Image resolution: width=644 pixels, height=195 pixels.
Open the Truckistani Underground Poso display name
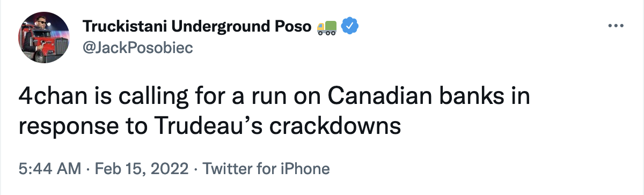(x=197, y=26)
